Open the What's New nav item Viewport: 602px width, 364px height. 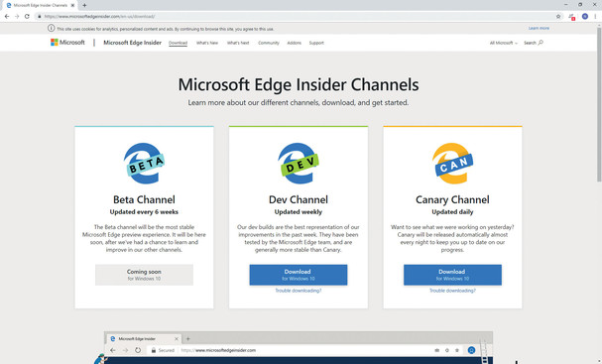click(207, 43)
